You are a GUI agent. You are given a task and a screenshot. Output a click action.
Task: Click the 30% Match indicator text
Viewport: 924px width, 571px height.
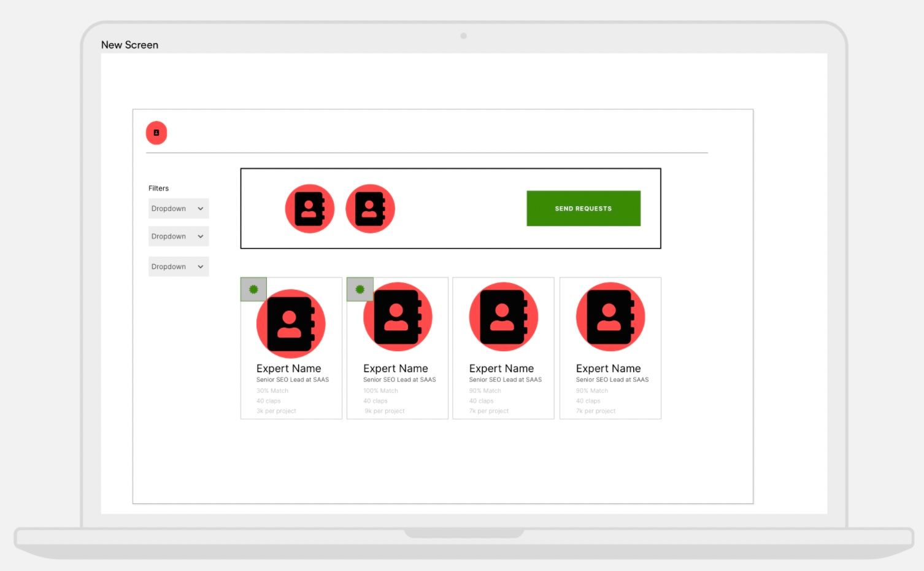[272, 390]
